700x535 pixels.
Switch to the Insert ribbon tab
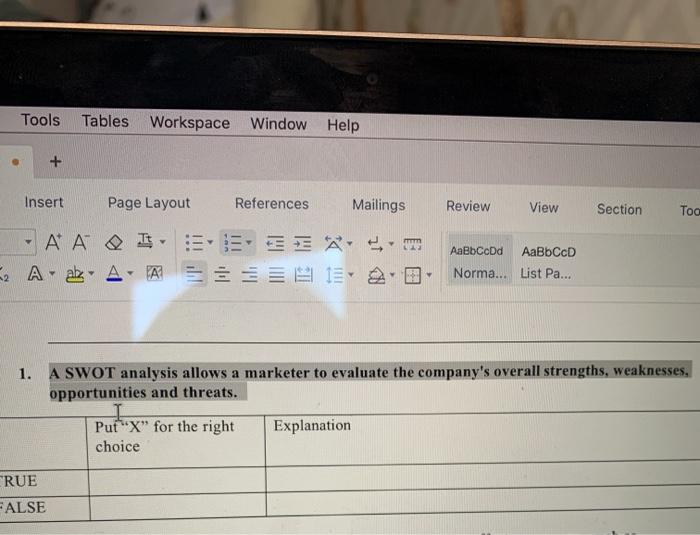44,202
